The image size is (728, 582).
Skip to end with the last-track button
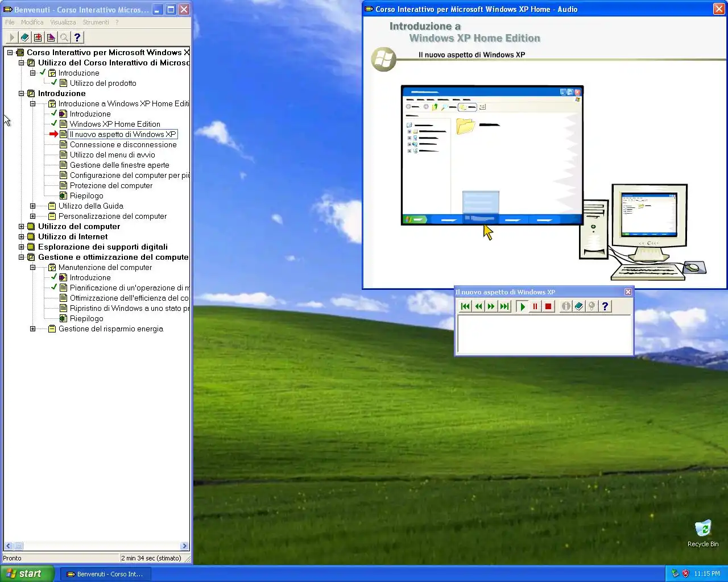[504, 306]
